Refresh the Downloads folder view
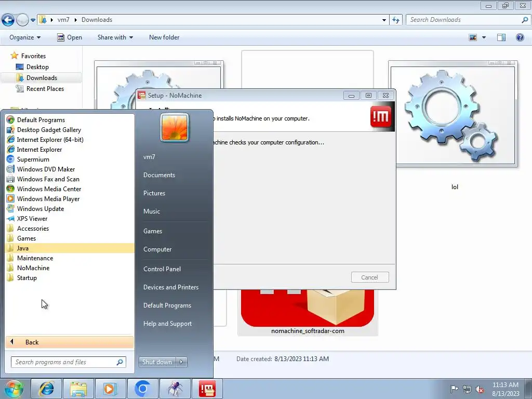This screenshot has width=532, height=399. click(x=395, y=20)
